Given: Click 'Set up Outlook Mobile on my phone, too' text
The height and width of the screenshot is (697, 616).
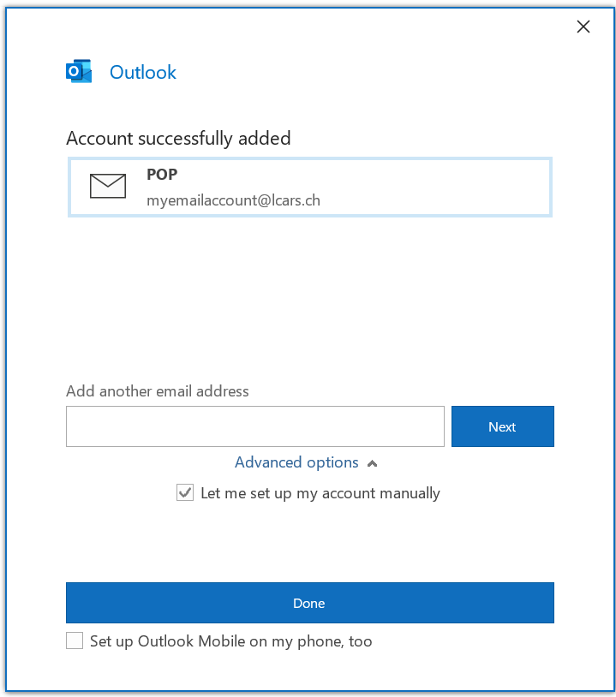Looking at the screenshot, I should click(x=230, y=640).
